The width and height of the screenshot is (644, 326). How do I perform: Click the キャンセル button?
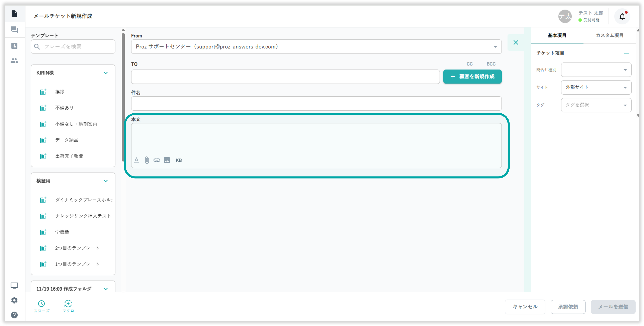tap(525, 307)
